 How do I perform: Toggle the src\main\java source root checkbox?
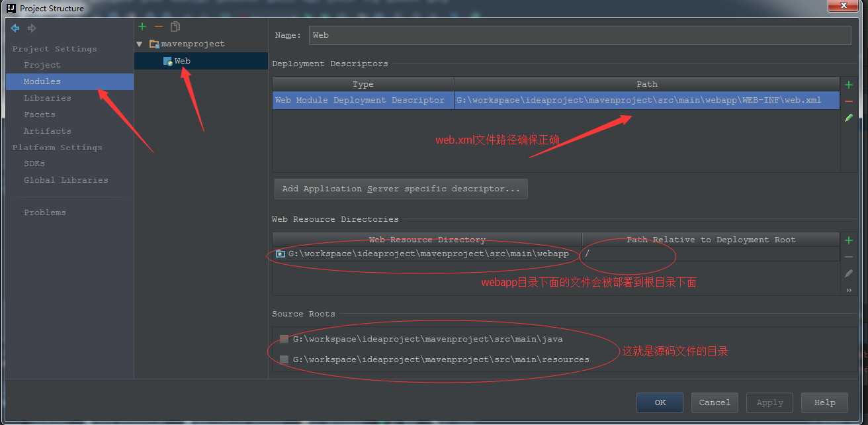point(284,339)
